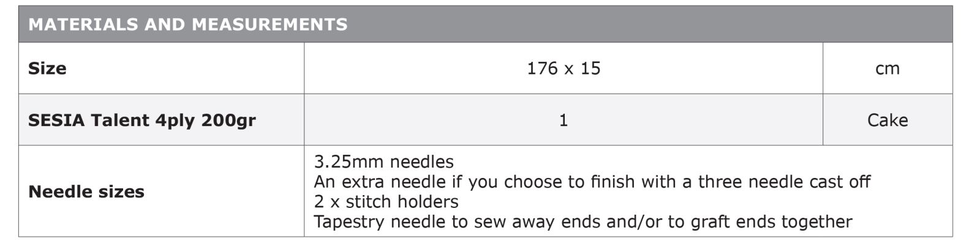980x241 pixels.
Task: Click the 176 x 15 size value
Action: 563,68
